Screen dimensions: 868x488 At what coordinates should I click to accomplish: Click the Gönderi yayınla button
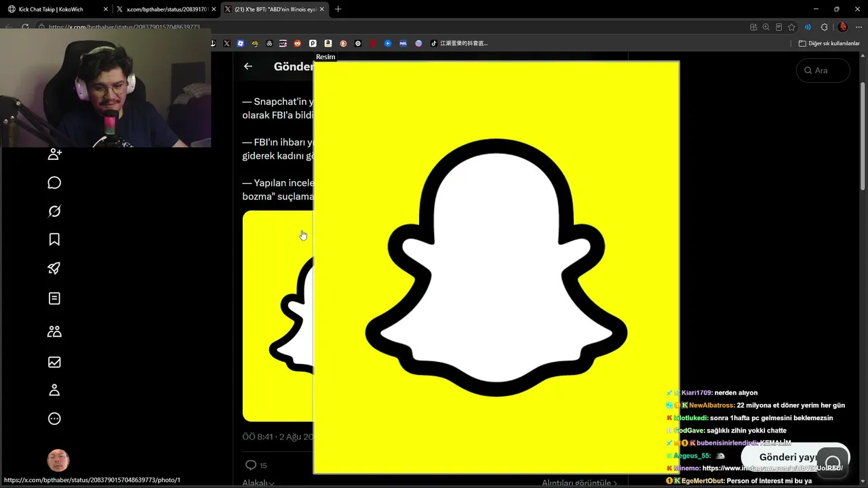795,457
